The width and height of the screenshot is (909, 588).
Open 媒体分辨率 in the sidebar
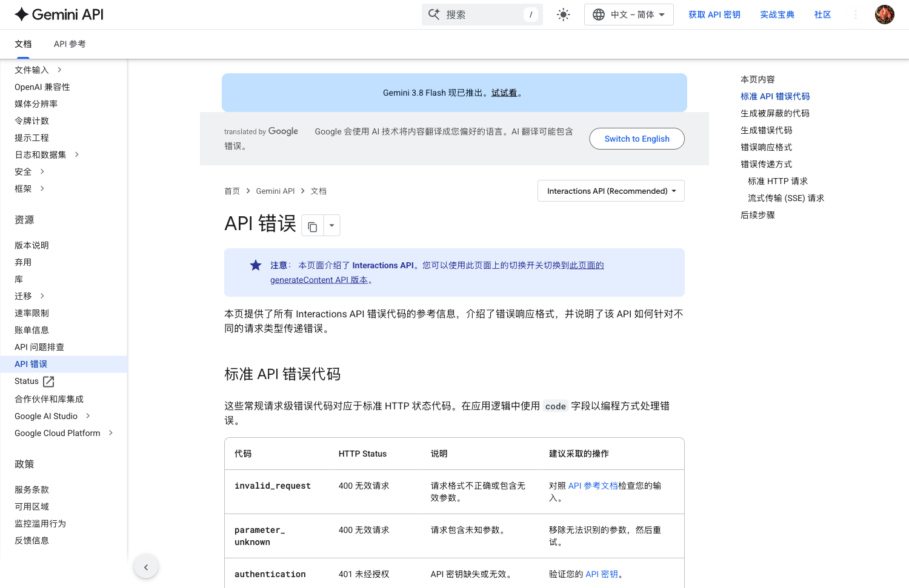36,104
